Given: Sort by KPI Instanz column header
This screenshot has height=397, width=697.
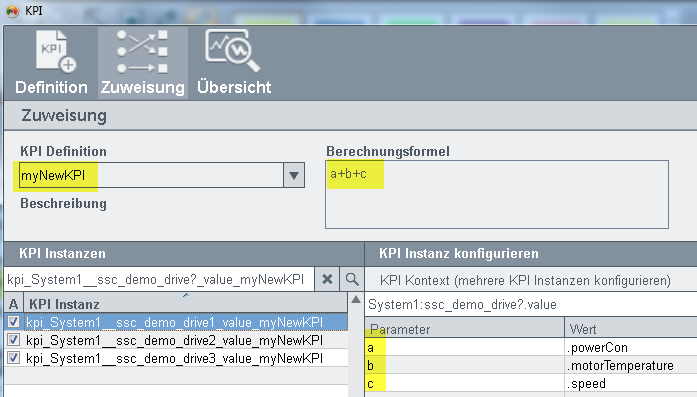Looking at the screenshot, I should click(x=186, y=304).
